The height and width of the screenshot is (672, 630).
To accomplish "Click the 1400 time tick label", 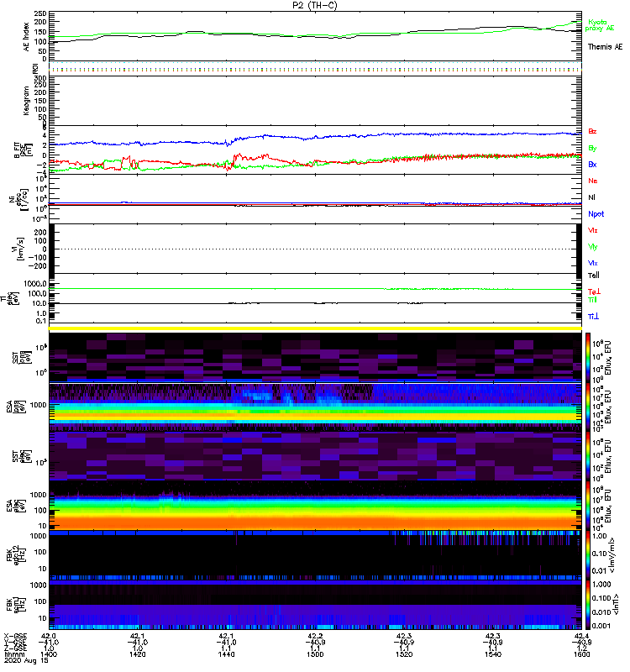I will coord(49,654).
